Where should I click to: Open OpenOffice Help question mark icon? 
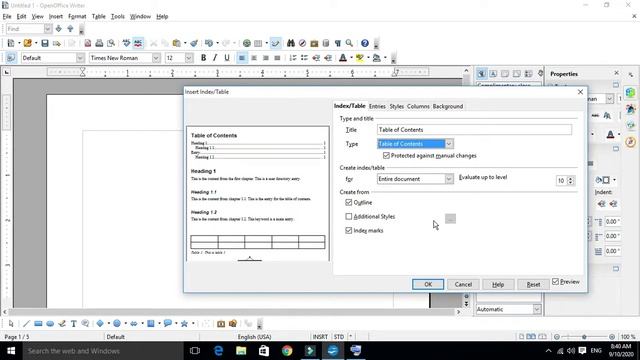[365, 43]
